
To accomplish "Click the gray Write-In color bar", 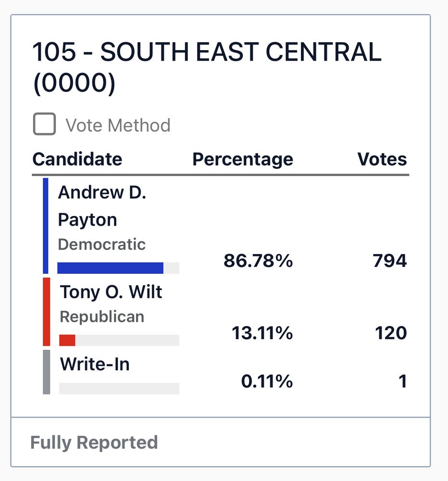I will click(46, 372).
